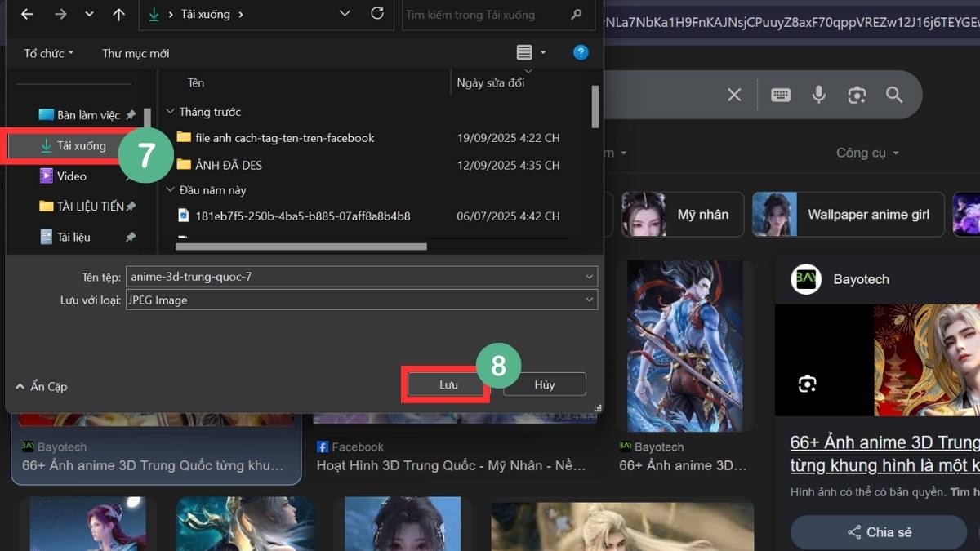This screenshot has height=551, width=980.
Task: Collapse the Tháng trước group
Action: click(x=171, y=112)
